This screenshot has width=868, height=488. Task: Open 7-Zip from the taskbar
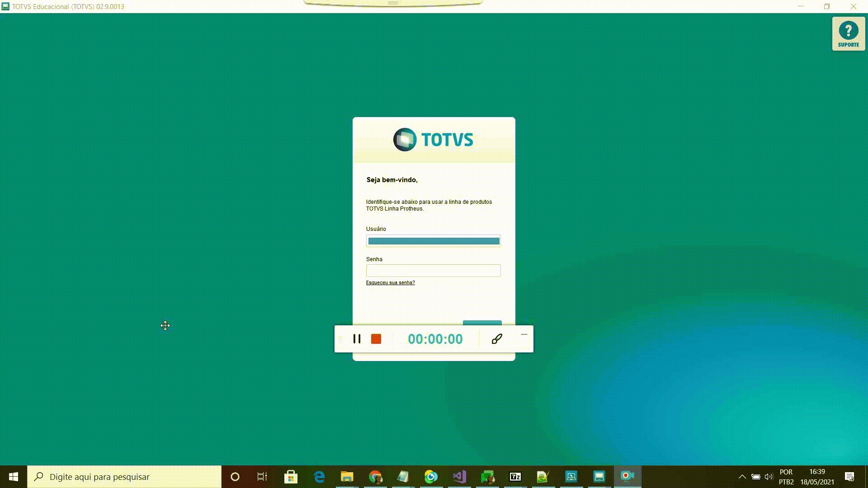pyautogui.click(x=515, y=477)
